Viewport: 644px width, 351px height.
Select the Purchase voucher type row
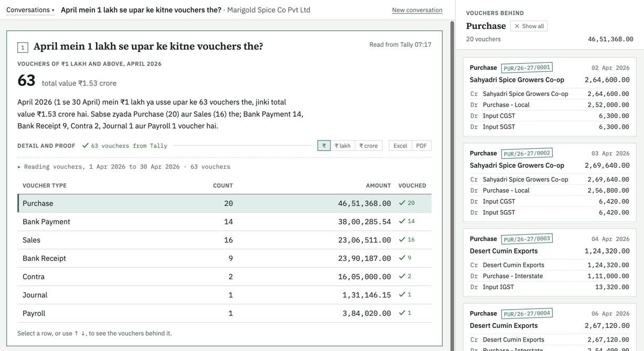click(224, 203)
